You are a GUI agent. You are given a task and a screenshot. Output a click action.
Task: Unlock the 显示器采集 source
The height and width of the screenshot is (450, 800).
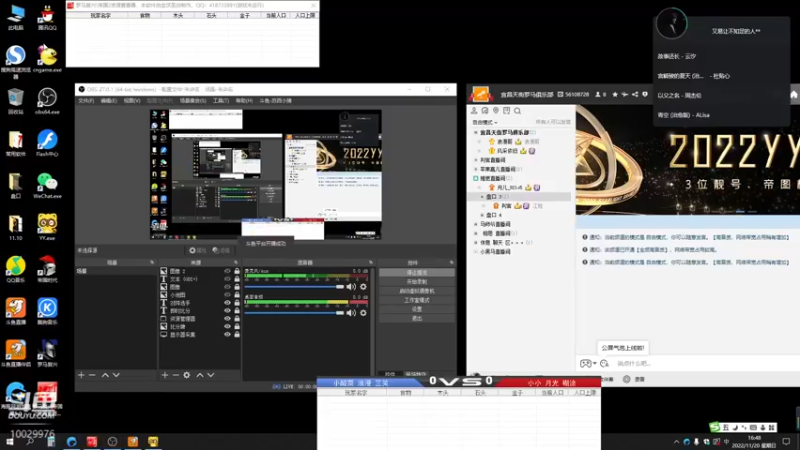(x=237, y=335)
